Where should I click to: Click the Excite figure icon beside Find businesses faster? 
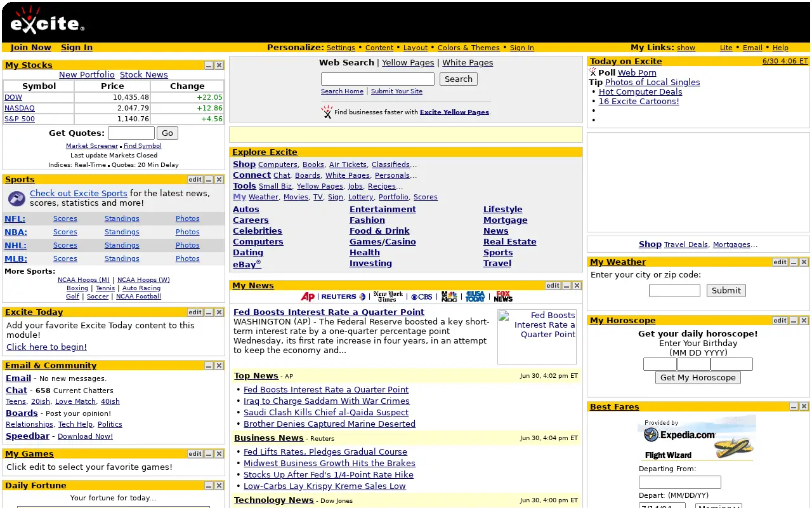coord(327,112)
